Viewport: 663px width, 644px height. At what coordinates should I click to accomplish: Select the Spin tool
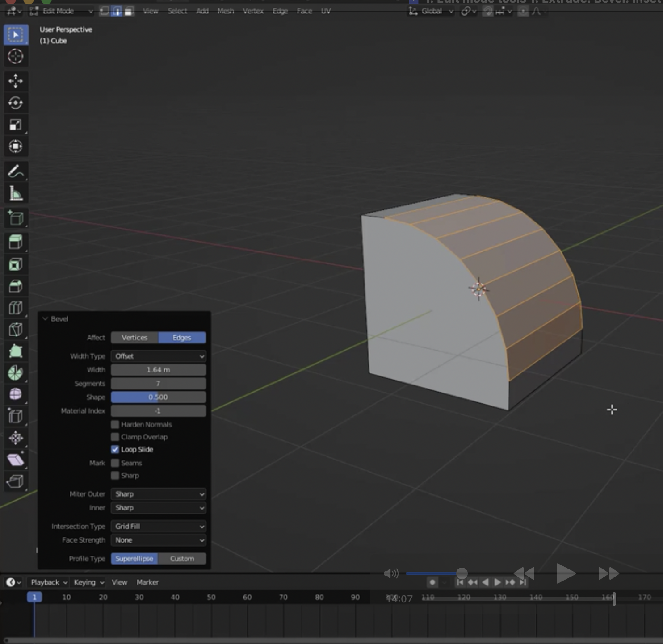coord(16,373)
